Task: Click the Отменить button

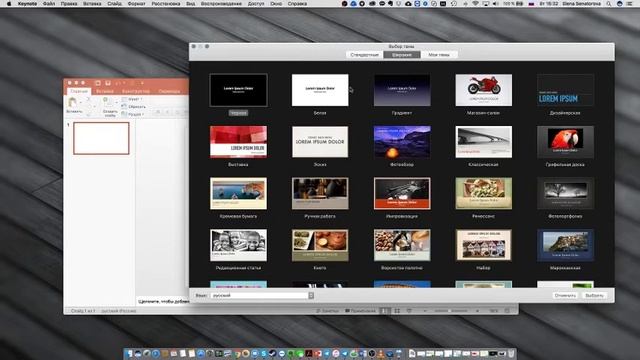Action: [565, 296]
